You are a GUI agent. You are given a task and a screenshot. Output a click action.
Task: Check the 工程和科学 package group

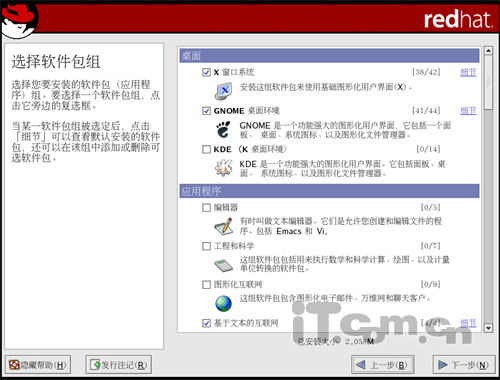tap(206, 246)
